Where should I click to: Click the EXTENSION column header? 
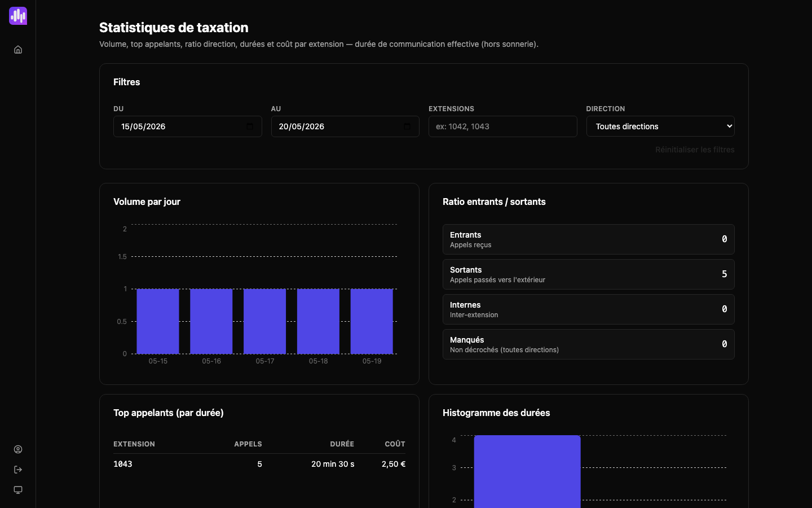134,444
